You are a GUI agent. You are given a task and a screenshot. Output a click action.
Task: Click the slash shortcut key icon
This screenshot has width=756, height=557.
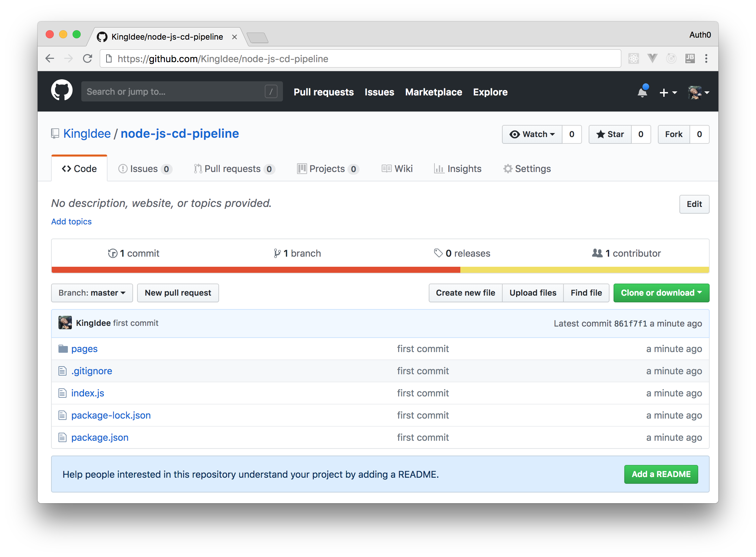tap(271, 91)
